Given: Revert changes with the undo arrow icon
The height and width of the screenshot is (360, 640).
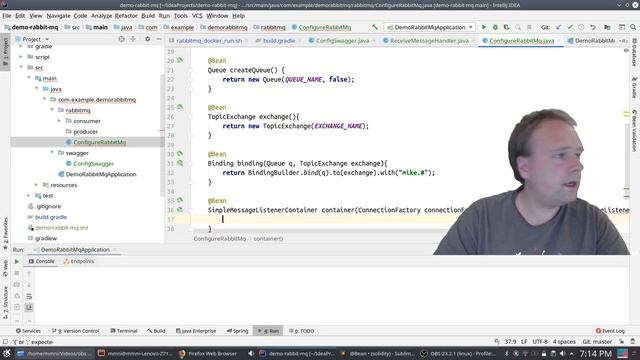Looking at the screenshot, I should tap(593, 27).
